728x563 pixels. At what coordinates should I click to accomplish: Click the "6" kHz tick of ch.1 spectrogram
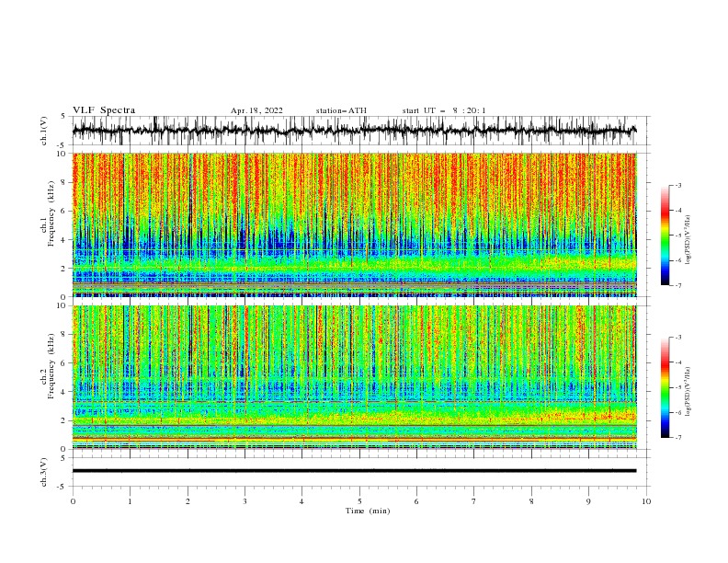coord(64,211)
